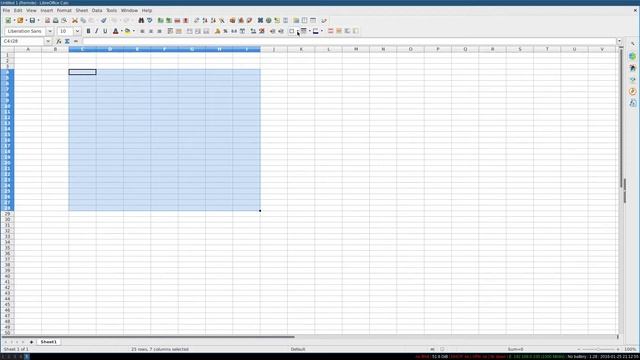
Task: Expand the Save button dropdown arrow
Action: [38, 20]
